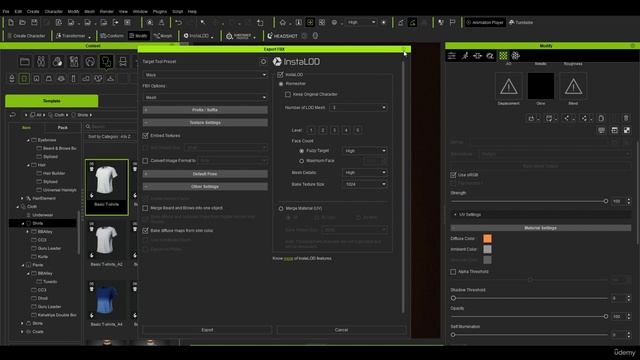Screen dimensions: 640x360
Task: Click the Morph toolbar button
Action: point(163,36)
